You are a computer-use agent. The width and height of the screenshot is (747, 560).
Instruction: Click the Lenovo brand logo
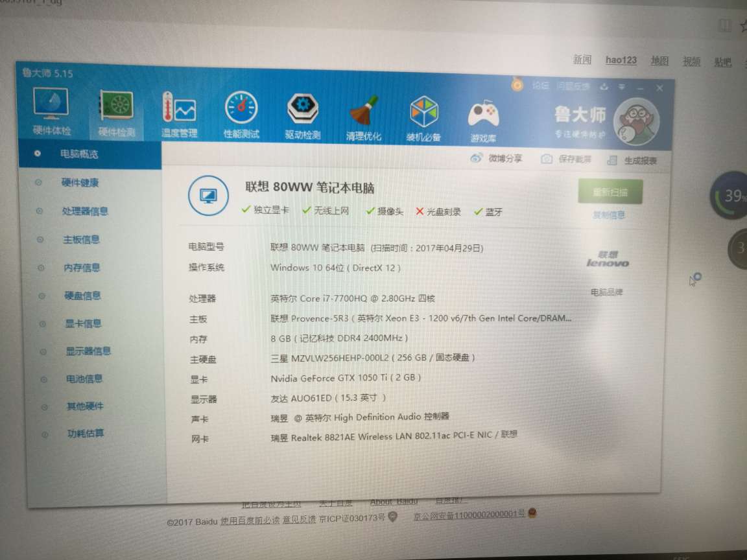(x=608, y=259)
